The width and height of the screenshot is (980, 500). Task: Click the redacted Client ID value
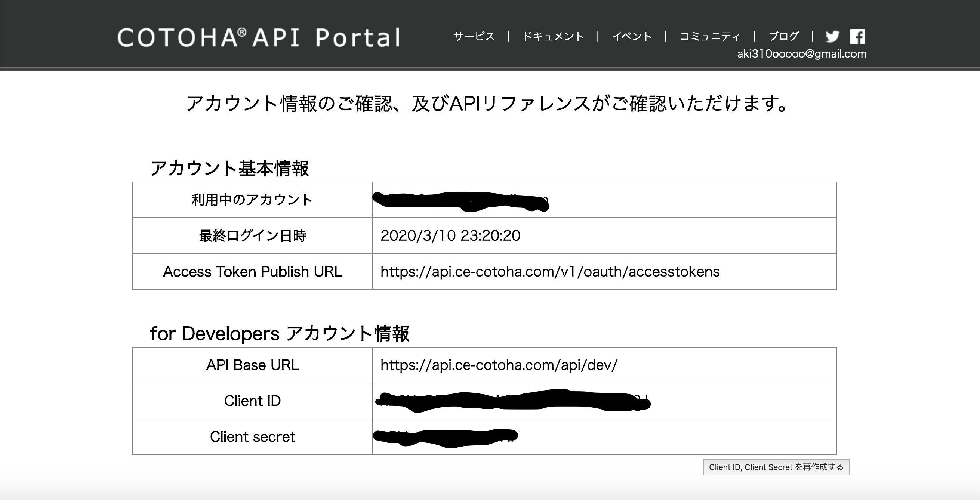pos(512,401)
